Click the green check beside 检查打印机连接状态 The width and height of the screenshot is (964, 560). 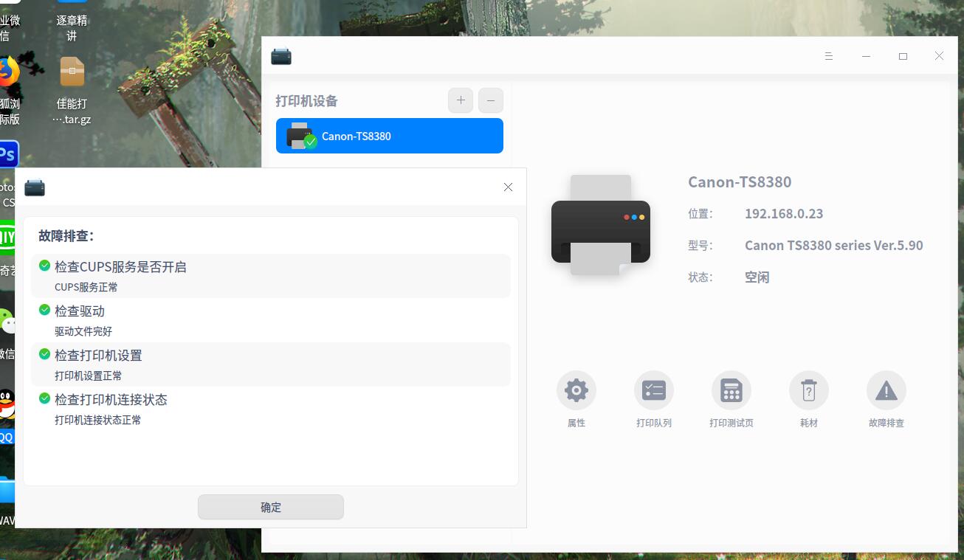(44, 398)
